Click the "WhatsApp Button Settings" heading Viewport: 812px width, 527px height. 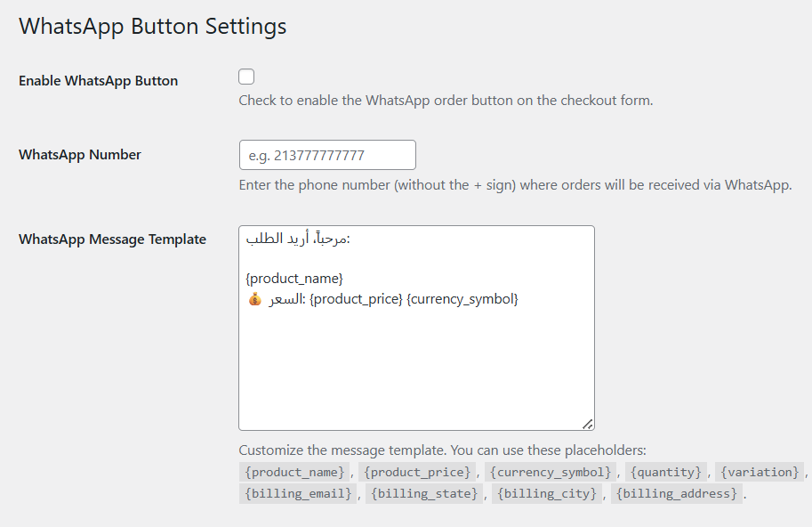click(x=152, y=26)
